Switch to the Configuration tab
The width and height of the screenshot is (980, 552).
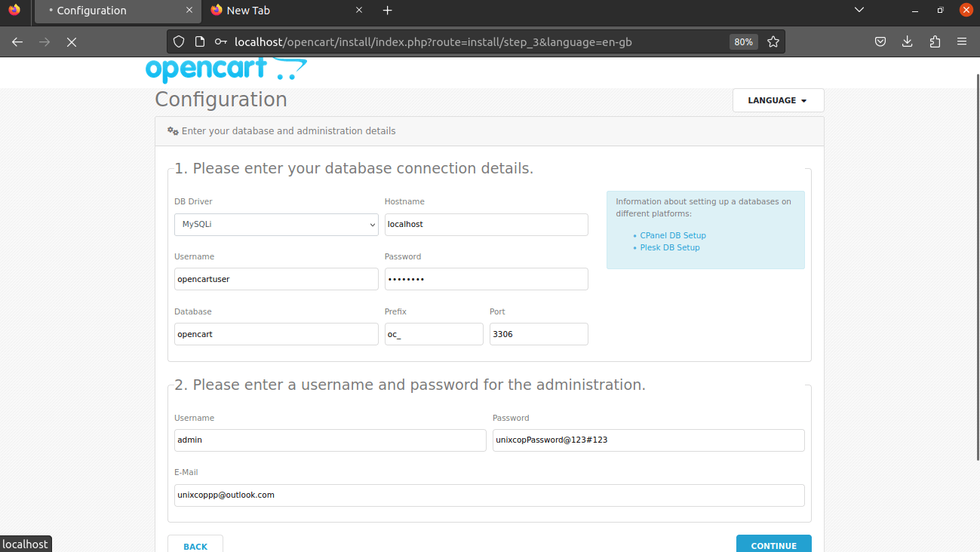(118, 11)
